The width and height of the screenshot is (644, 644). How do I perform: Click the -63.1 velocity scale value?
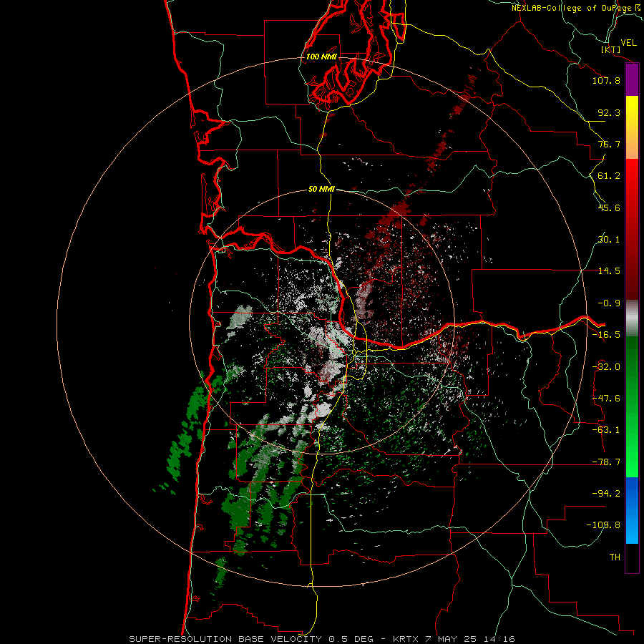(606, 430)
